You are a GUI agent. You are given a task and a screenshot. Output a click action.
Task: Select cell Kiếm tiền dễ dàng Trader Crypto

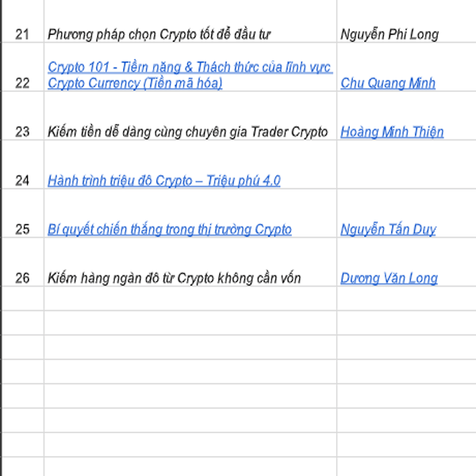point(190,116)
